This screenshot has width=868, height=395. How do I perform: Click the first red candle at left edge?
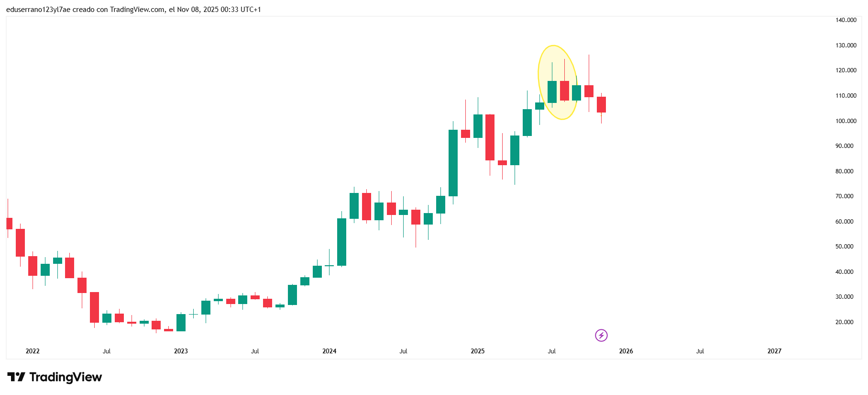click(x=9, y=223)
